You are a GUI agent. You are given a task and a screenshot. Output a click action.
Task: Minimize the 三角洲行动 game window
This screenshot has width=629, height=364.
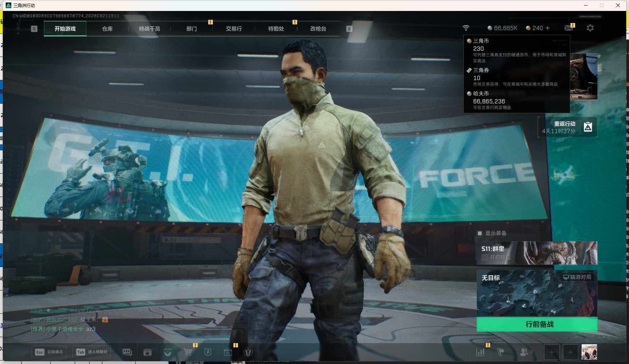click(585, 5)
